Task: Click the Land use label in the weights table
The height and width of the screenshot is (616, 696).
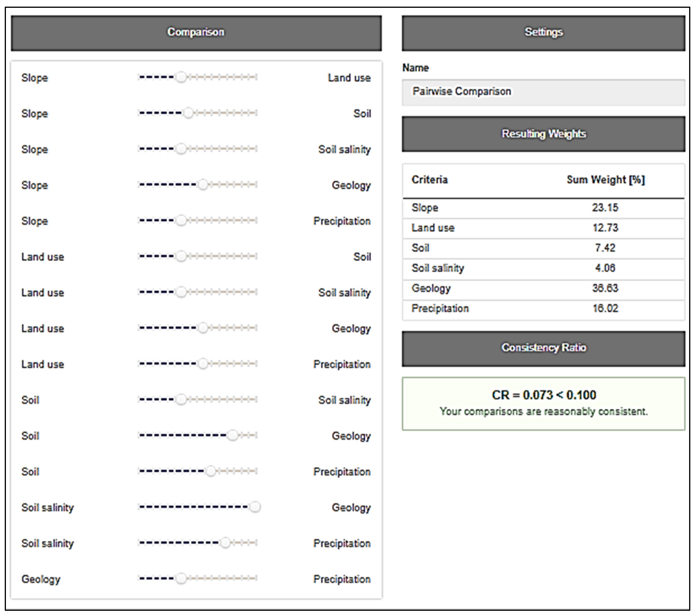Action: [433, 228]
